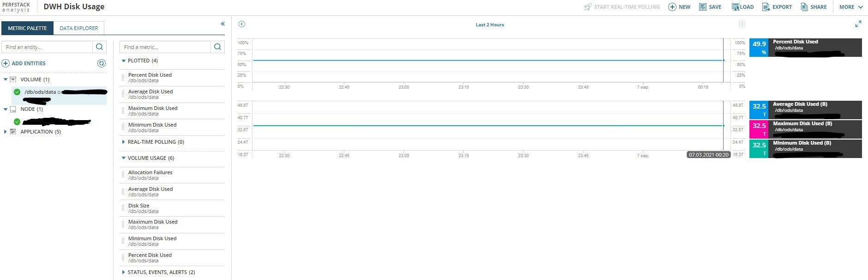868x280 pixels.
Task: Select plotted Average Disk Used metric
Action: [172, 94]
